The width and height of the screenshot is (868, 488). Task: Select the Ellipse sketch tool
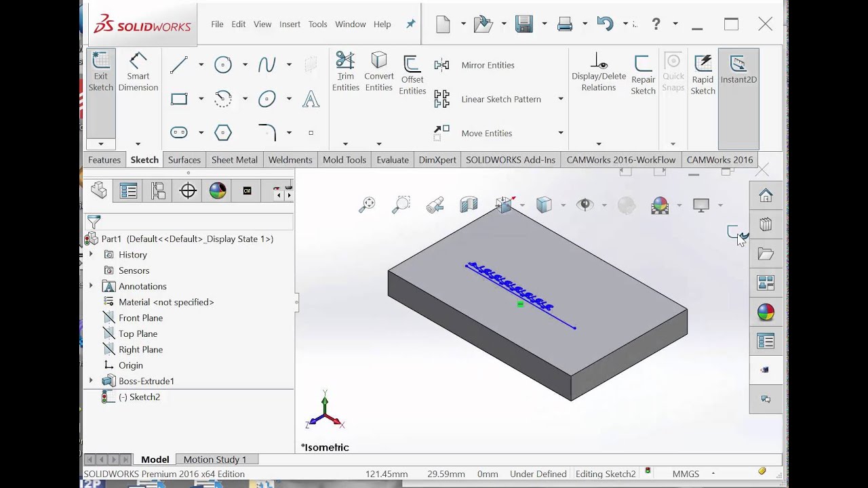[267, 99]
